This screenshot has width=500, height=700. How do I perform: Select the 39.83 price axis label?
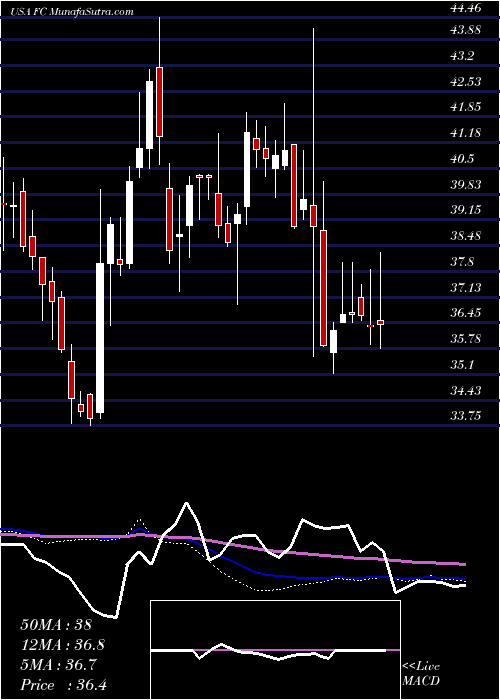pyautogui.click(x=467, y=185)
